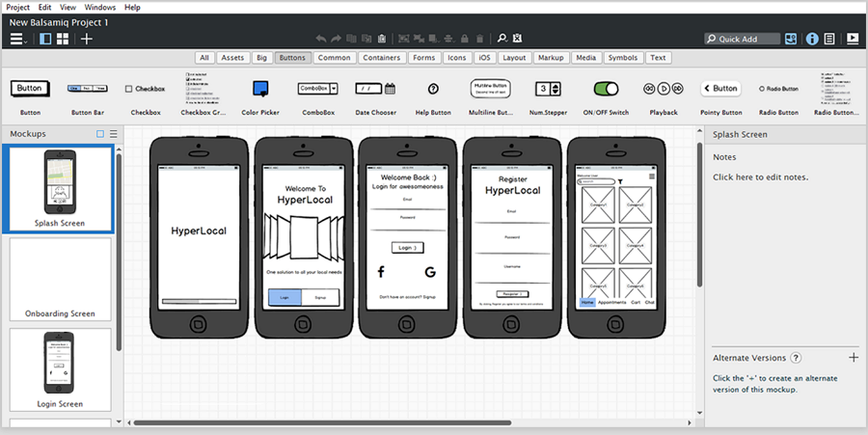868x435 pixels.
Task: Add a new mockup with plus icon
Action: pos(87,39)
